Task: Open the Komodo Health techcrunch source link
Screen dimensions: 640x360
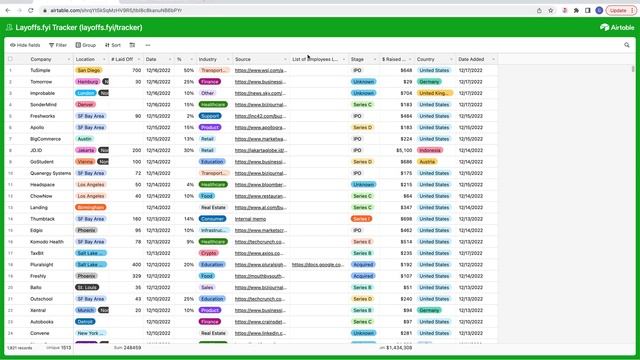Action: [x=260, y=242]
